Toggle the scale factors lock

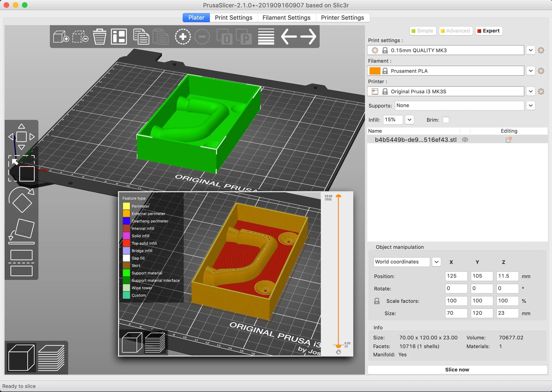pos(377,301)
